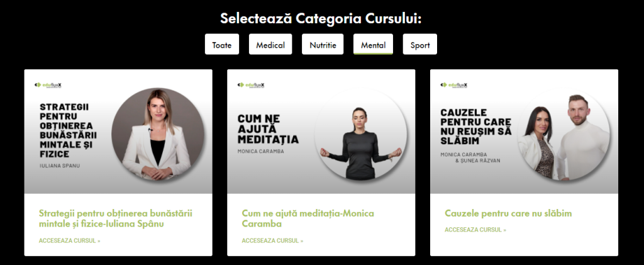Click the eduflux logo on Iuliana Spanu card
This screenshot has width=644, height=265.
point(48,85)
